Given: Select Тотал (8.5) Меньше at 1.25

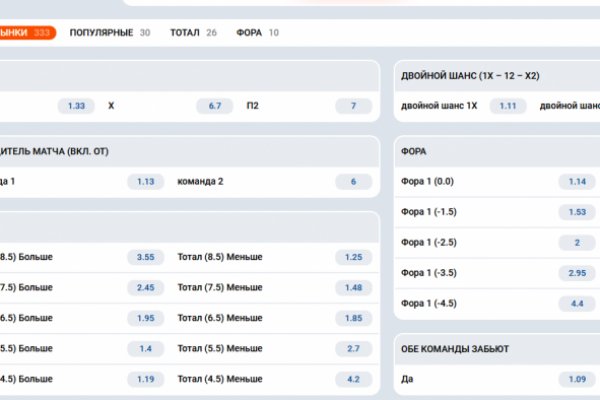Looking at the screenshot, I should 353,257.
